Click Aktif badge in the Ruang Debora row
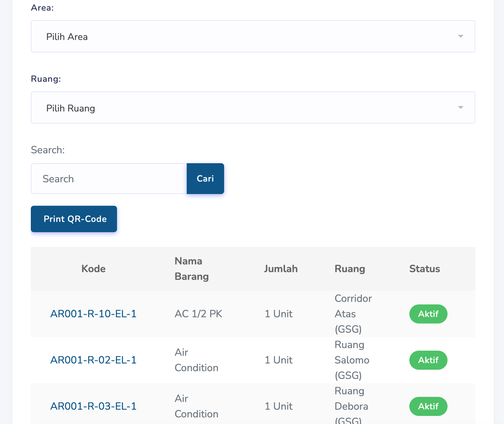Screen dimensions: 504x424 click(428, 406)
